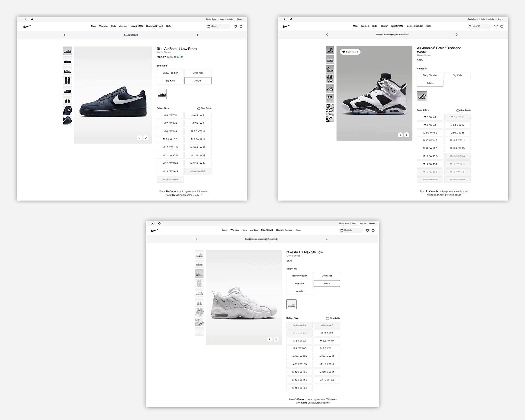Open the Men menu on the Air Force 1 page
Screen dimensions: 525x420
click(x=94, y=26)
